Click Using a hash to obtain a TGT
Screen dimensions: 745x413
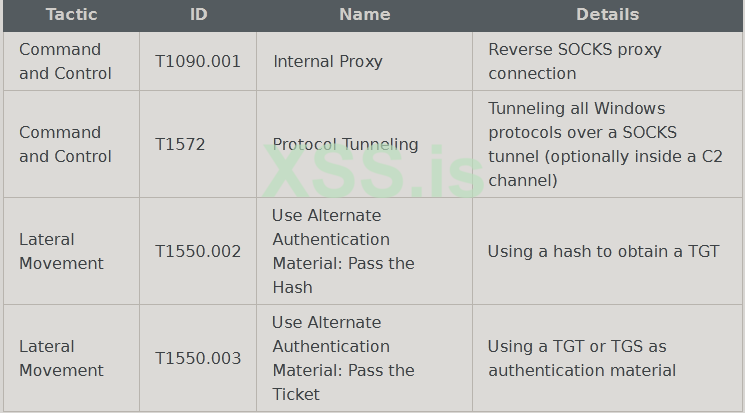tap(603, 251)
